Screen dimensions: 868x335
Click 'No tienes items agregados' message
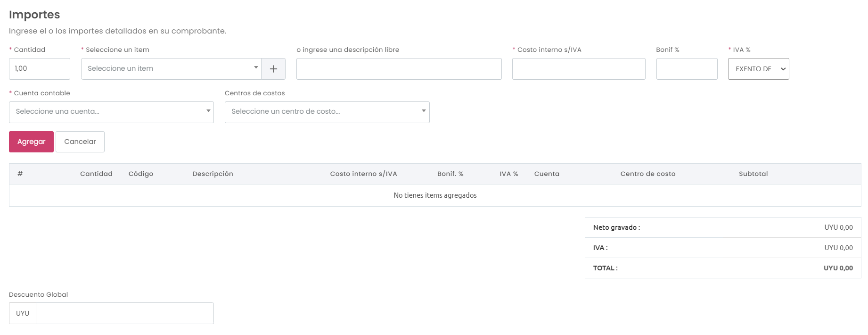pyautogui.click(x=435, y=195)
